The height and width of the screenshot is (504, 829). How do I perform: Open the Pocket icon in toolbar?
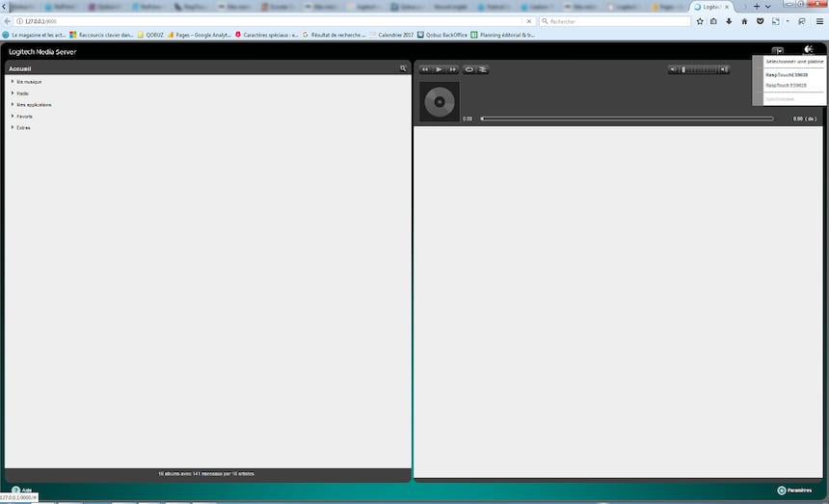pyautogui.click(x=760, y=21)
